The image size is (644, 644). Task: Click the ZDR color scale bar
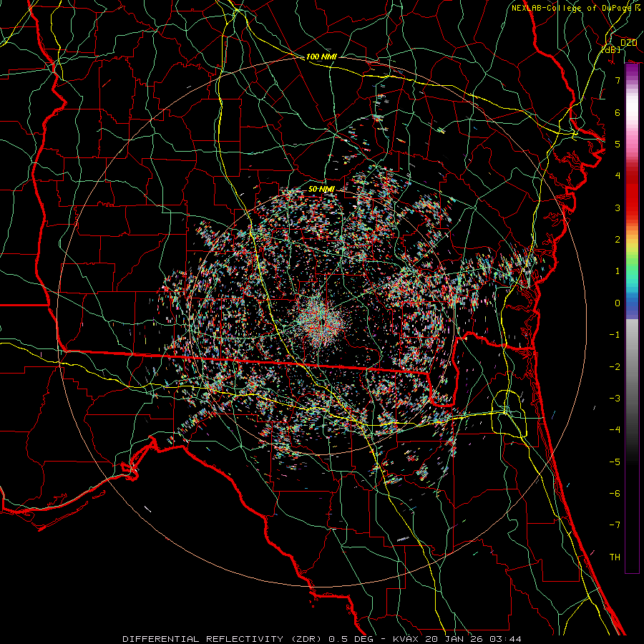point(632,318)
